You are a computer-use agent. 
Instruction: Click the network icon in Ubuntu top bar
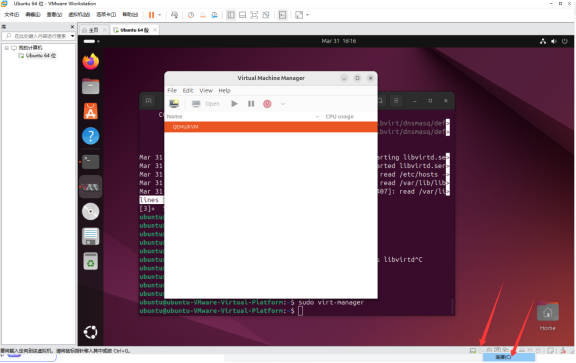coord(543,41)
